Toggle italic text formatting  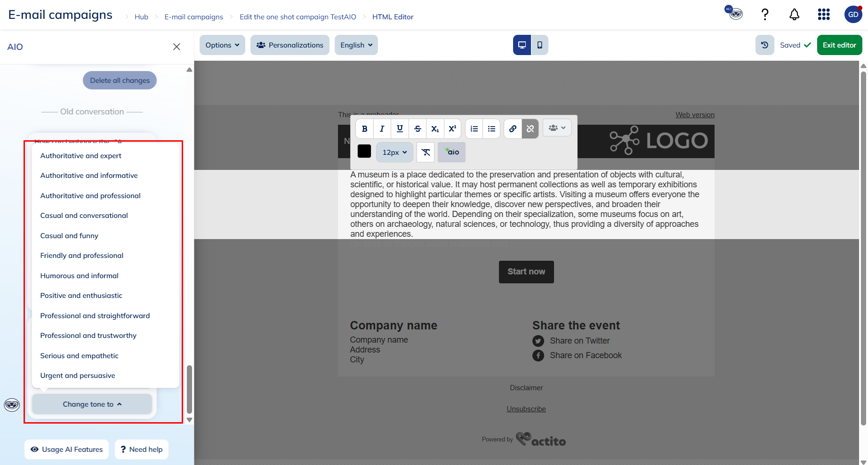(x=382, y=129)
